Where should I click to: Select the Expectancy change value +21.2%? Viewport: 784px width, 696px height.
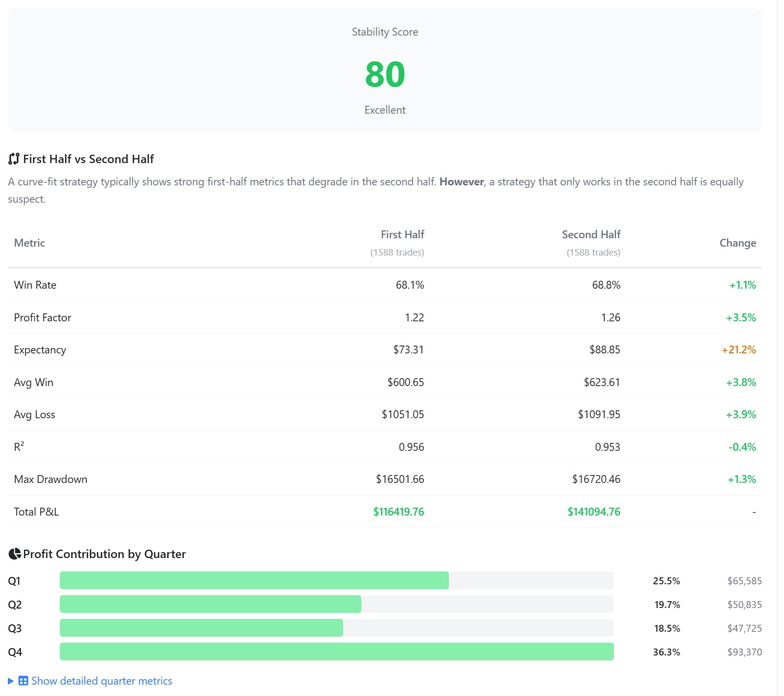pyautogui.click(x=739, y=349)
